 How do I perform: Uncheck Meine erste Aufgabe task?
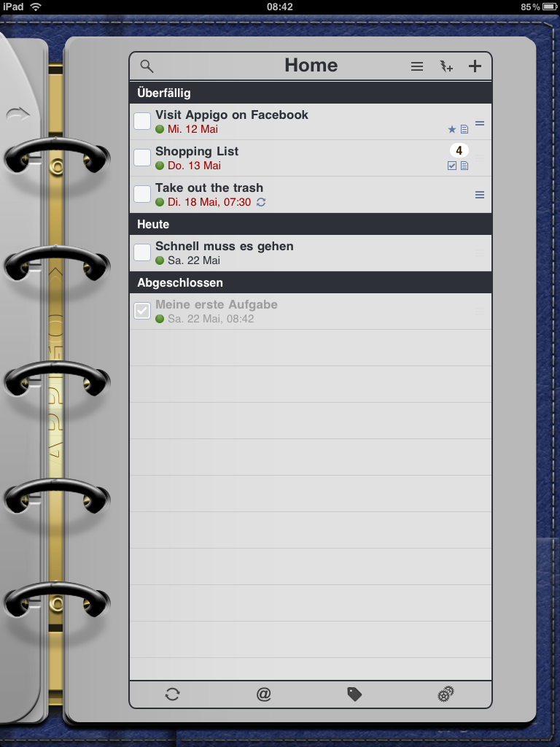(142, 311)
